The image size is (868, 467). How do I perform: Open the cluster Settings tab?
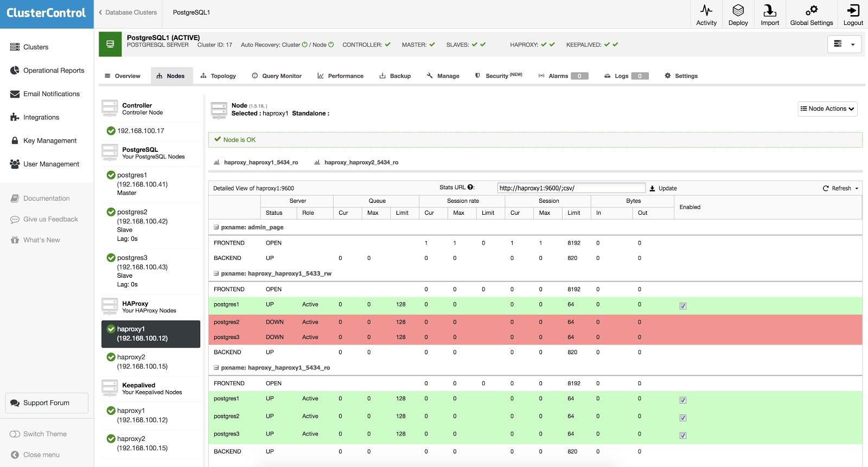(681, 76)
